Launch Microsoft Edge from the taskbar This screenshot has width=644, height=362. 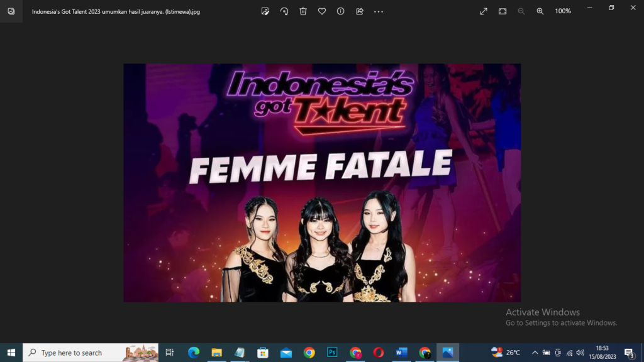(x=194, y=353)
